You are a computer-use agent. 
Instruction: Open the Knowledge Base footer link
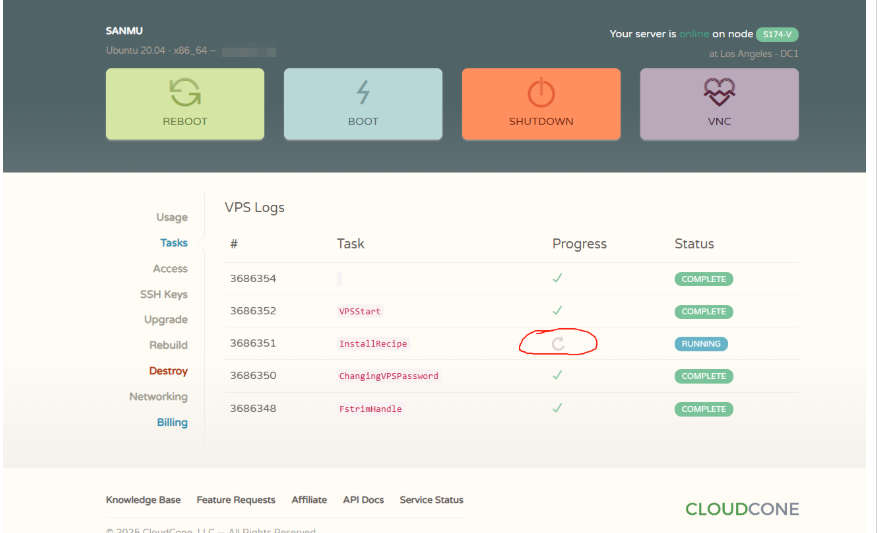pyautogui.click(x=143, y=499)
